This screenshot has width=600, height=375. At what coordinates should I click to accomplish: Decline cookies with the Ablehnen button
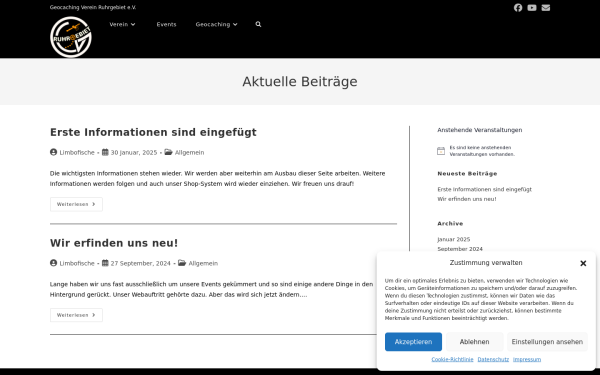click(474, 342)
